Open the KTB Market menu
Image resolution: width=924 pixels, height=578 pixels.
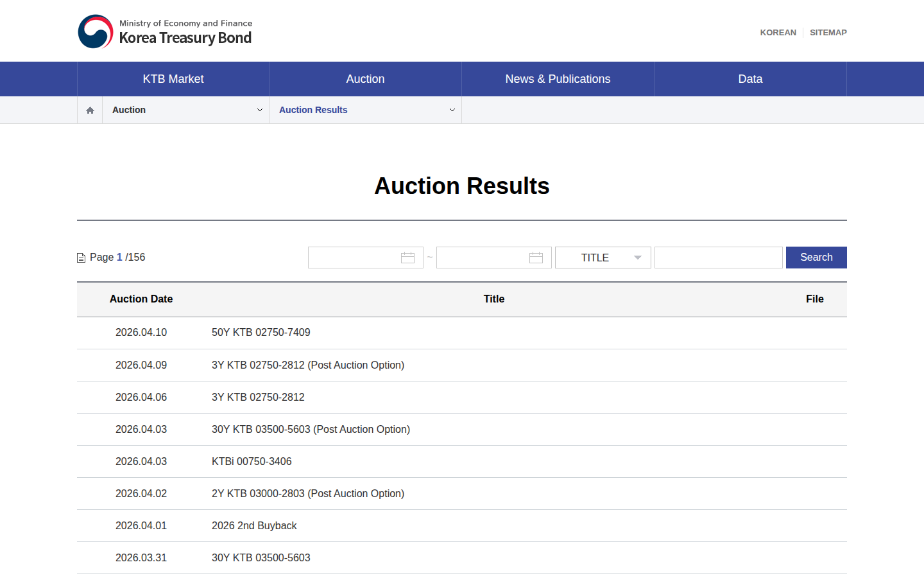point(173,79)
